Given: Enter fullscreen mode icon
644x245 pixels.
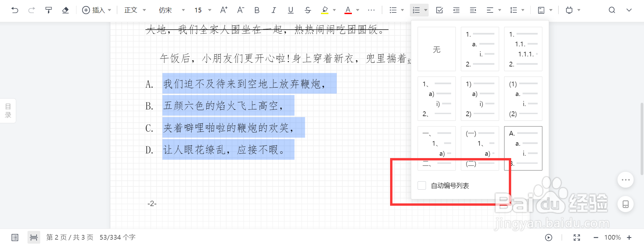Looking at the screenshot, I should click(x=577, y=238).
